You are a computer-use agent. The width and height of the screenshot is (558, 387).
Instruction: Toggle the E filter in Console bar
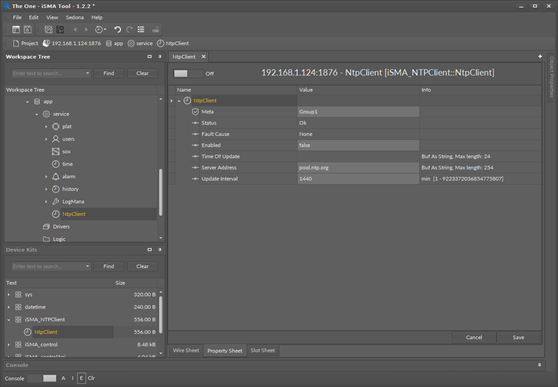pos(81,378)
